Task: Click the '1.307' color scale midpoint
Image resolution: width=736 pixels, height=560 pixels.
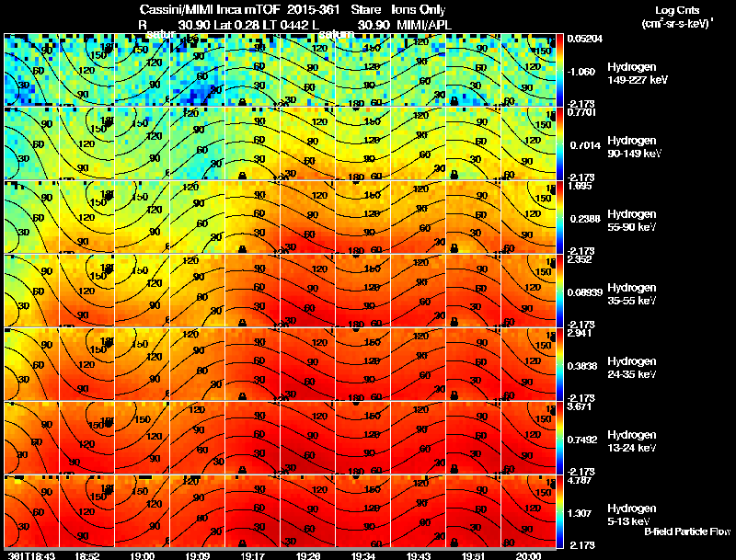Action: tap(580, 514)
